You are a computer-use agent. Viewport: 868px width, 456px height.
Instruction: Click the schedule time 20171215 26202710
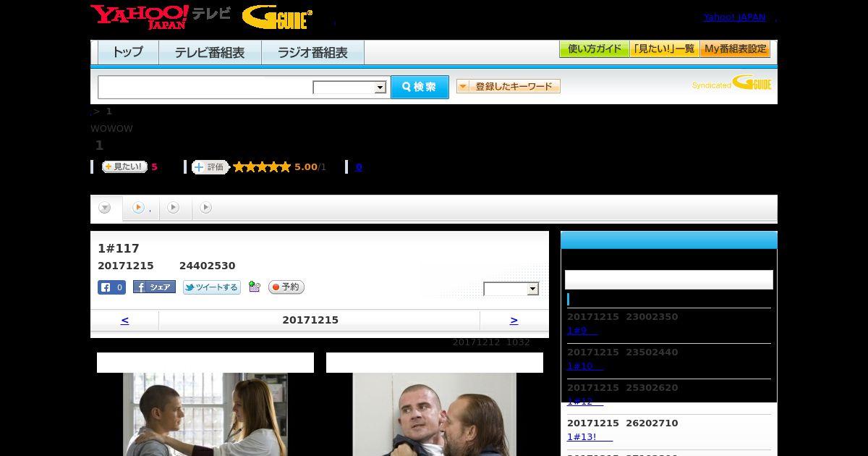click(x=622, y=423)
